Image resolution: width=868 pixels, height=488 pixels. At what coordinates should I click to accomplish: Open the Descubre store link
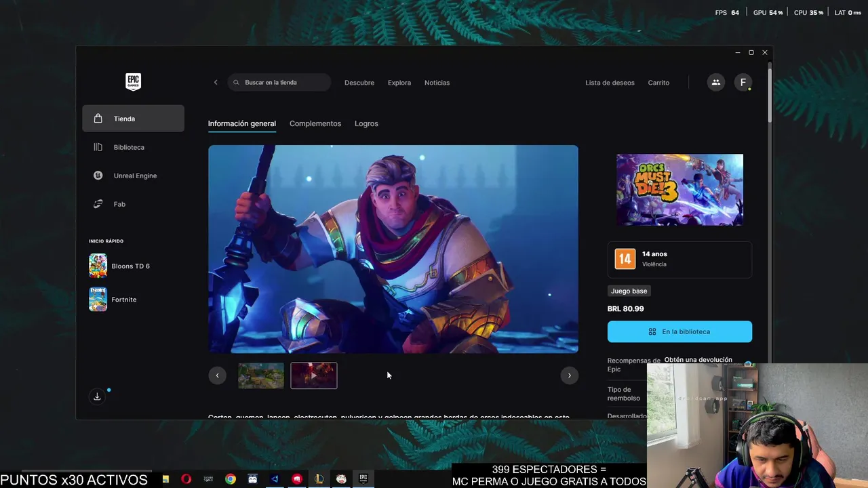359,83
